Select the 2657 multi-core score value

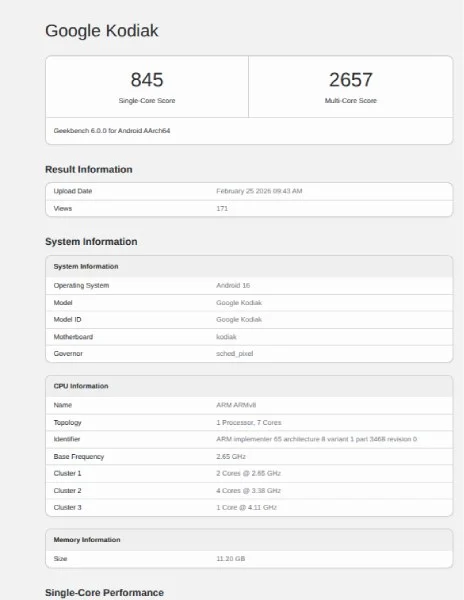tap(351, 80)
